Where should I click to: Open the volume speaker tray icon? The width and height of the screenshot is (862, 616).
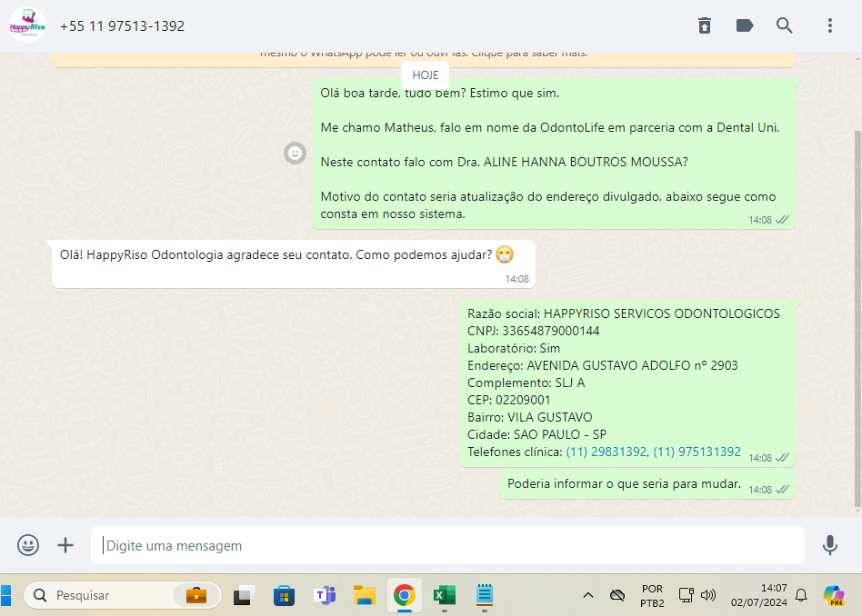point(708,595)
